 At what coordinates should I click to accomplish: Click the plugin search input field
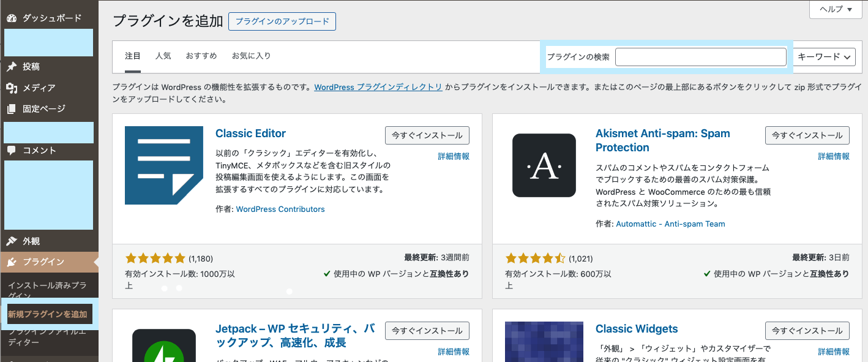[x=700, y=57]
